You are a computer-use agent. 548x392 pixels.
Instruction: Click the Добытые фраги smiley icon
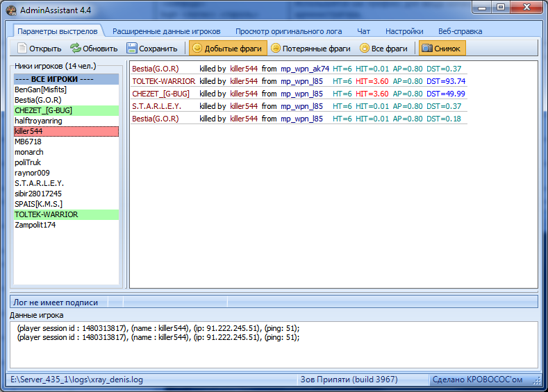point(197,48)
